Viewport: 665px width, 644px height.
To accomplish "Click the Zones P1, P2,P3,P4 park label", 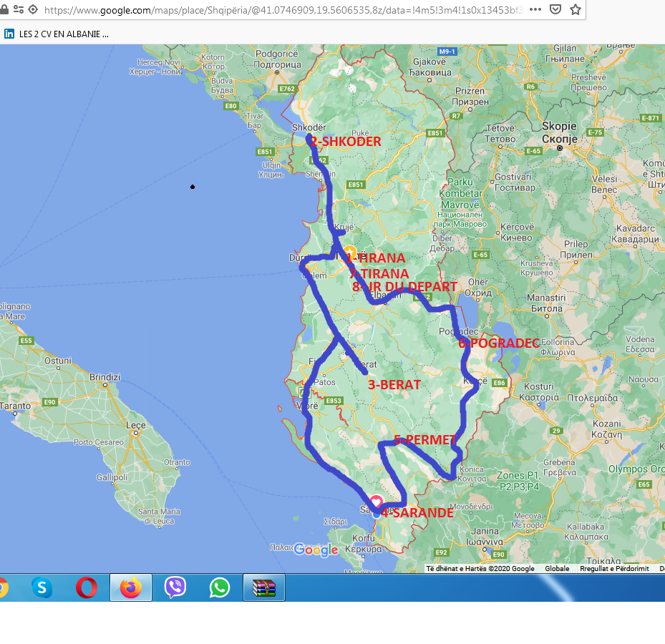I will (519, 481).
